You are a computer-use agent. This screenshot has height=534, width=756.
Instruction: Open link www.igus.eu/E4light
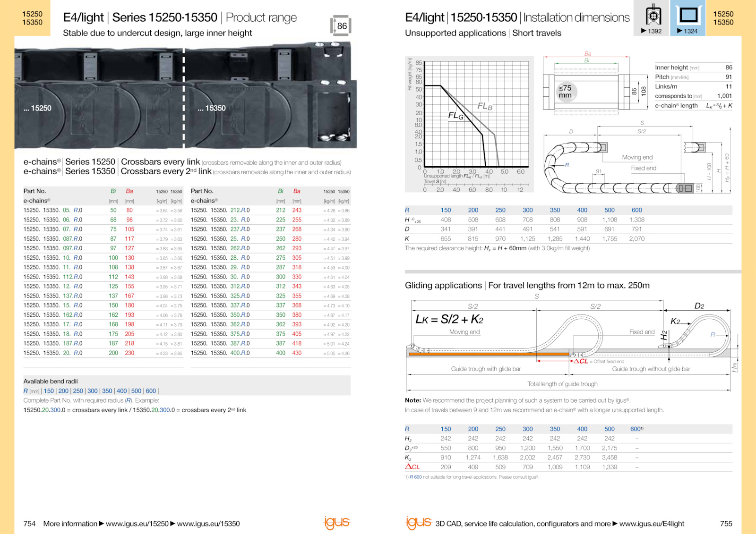coord(652,524)
